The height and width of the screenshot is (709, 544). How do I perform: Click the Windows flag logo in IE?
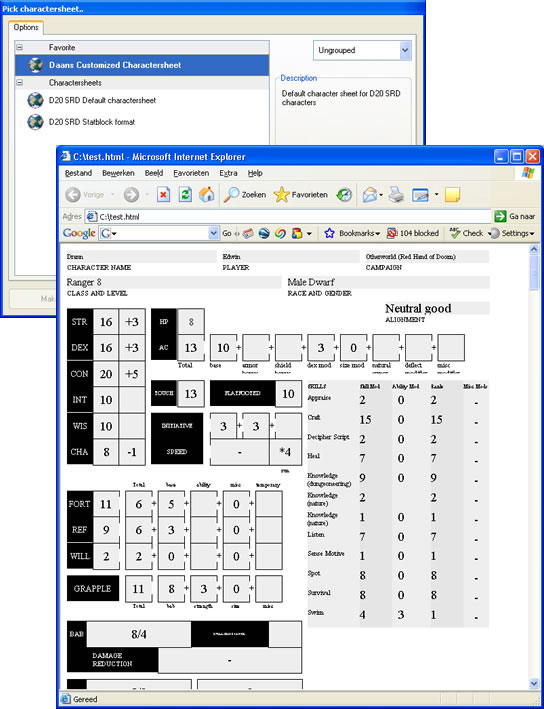click(x=528, y=173)
